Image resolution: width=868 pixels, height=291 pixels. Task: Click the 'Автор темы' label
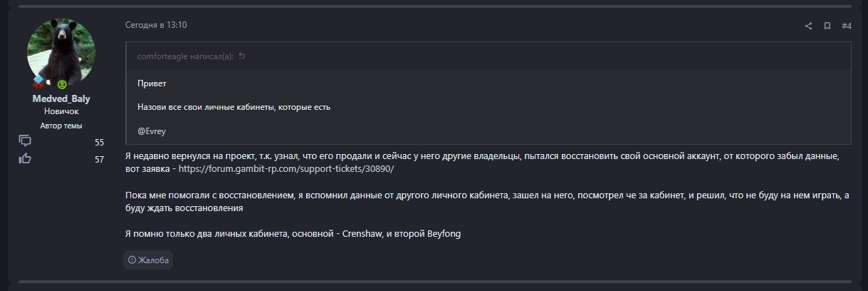[x=61, y=126]
